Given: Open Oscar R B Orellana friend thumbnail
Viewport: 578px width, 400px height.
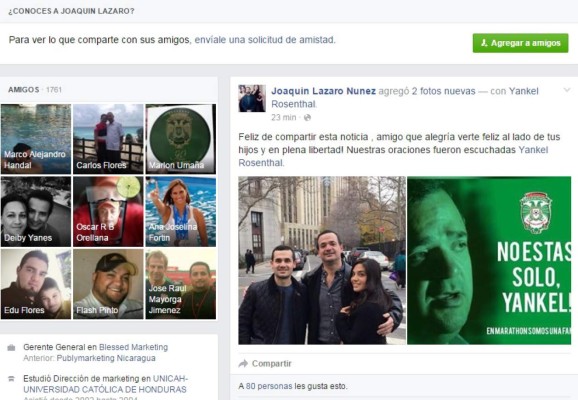Looking at the screenshot, I should 108,211.
